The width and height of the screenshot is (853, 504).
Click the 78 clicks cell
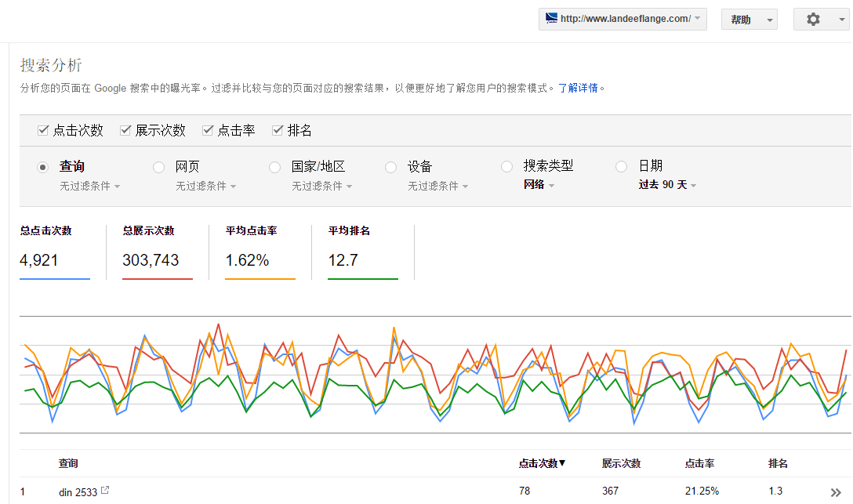tap(525, 491)
